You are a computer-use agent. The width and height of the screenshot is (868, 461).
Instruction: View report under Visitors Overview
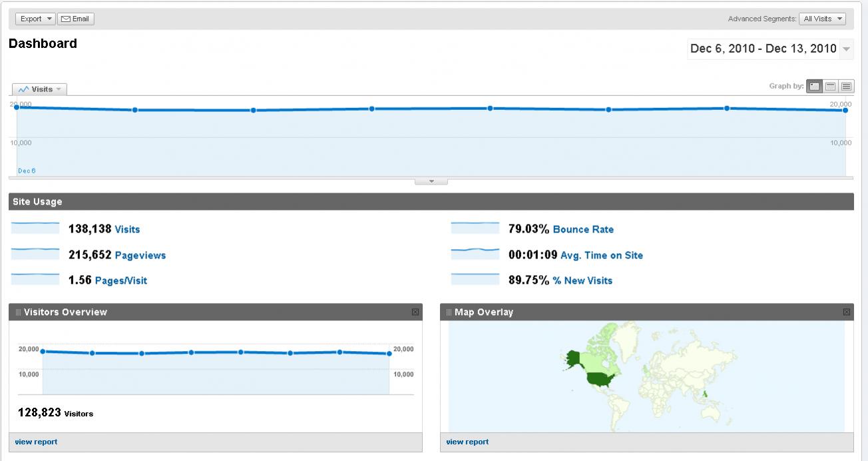(36, 442)
